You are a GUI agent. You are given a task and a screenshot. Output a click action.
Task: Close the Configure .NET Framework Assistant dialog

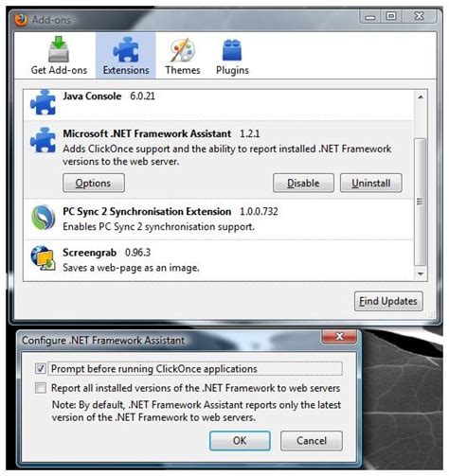point(339,336)
